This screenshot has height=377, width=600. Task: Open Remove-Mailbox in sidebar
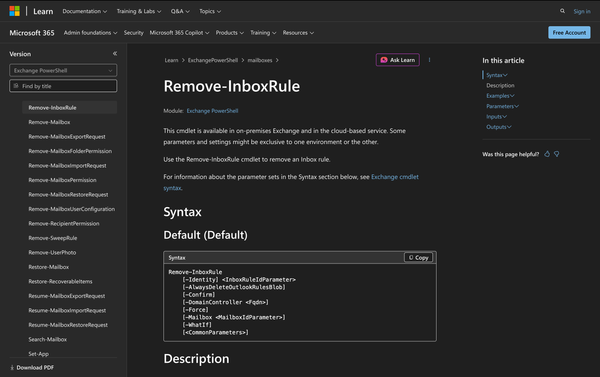[49, 122]
